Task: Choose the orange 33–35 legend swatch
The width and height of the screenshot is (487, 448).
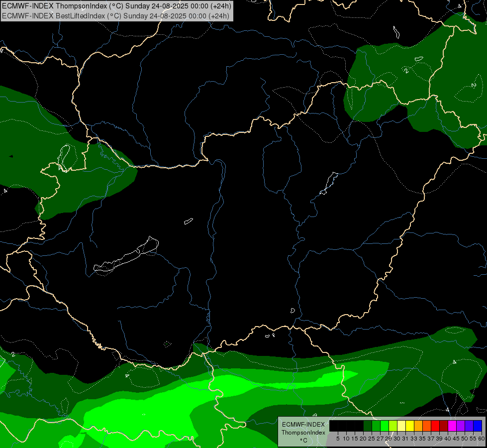Action: [x=418, y=426]
